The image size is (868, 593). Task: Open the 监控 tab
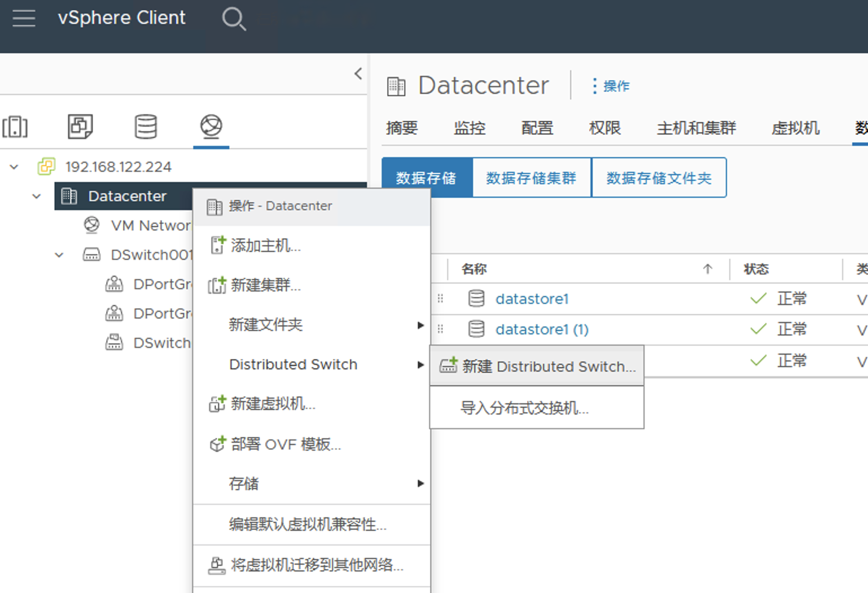click(470, 128)
